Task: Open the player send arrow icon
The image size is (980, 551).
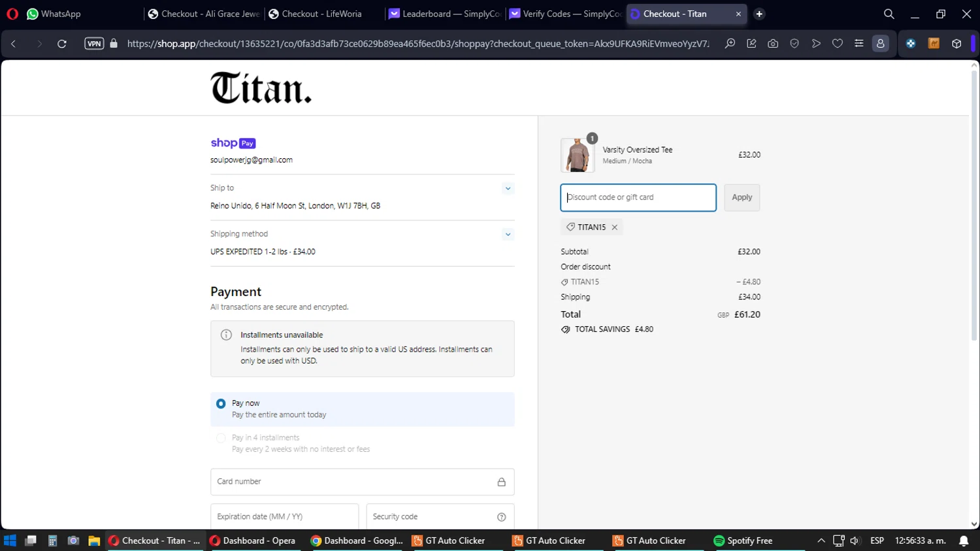Action: (x=816, y=44)
